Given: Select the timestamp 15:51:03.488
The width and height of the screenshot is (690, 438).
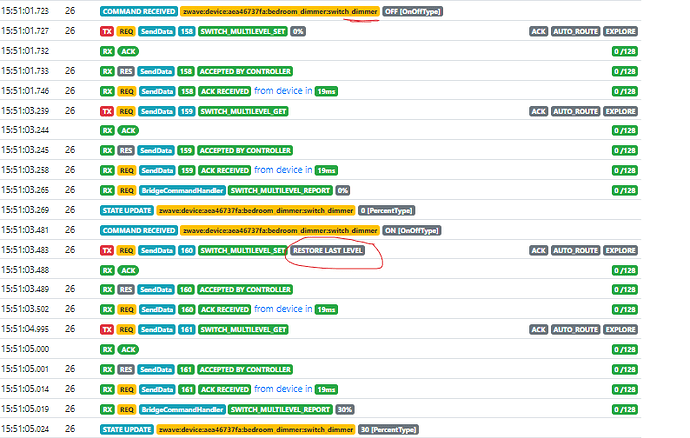Looking at the screenshot, I should (x=25, y=270).
